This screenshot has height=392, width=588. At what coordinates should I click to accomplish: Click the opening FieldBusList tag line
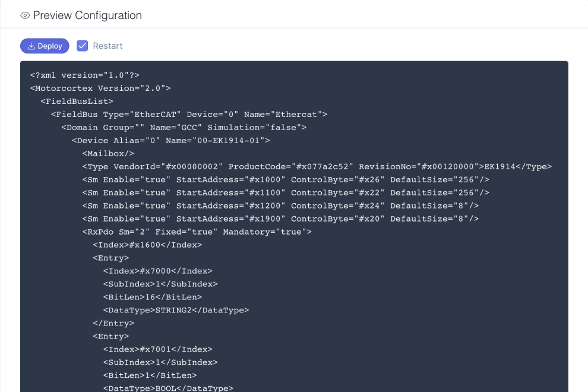77,102
